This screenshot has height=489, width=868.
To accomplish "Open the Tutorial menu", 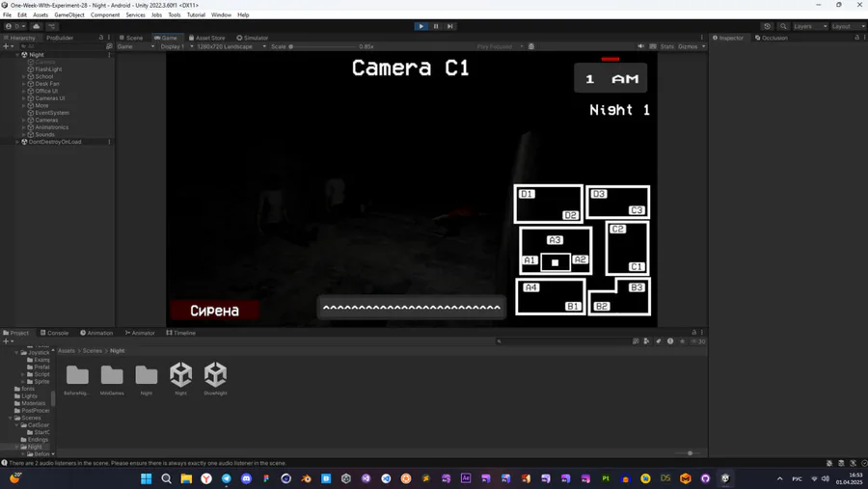I will (x=196, y=15).
